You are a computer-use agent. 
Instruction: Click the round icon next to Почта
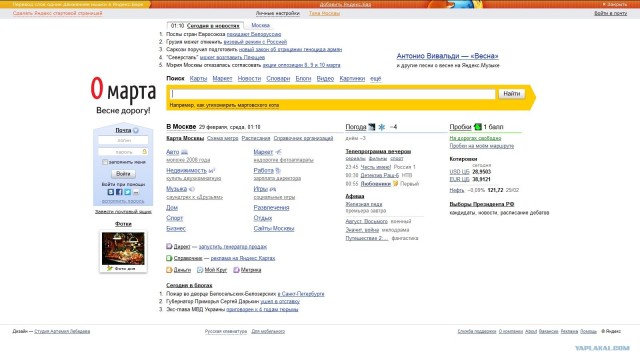[x=136, y=131]
